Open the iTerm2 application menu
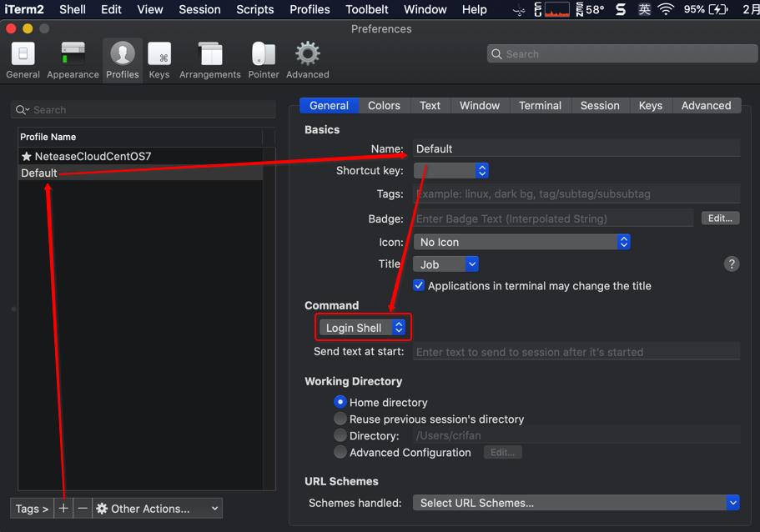Screen dimensions: 760x532 [x=24, y=9]
